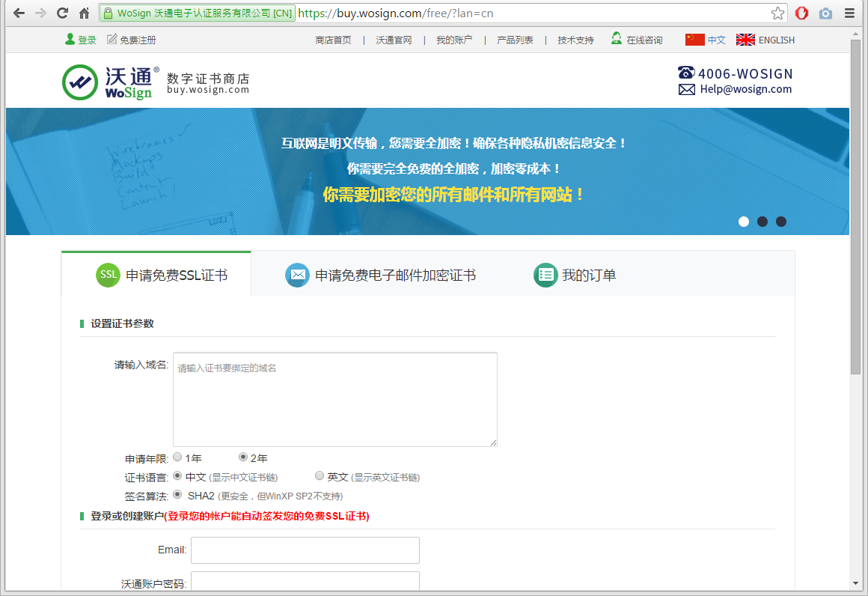The image size is (868, 596).
Task: Click the scrollbar down arrow
Action: tap(856, 583)
